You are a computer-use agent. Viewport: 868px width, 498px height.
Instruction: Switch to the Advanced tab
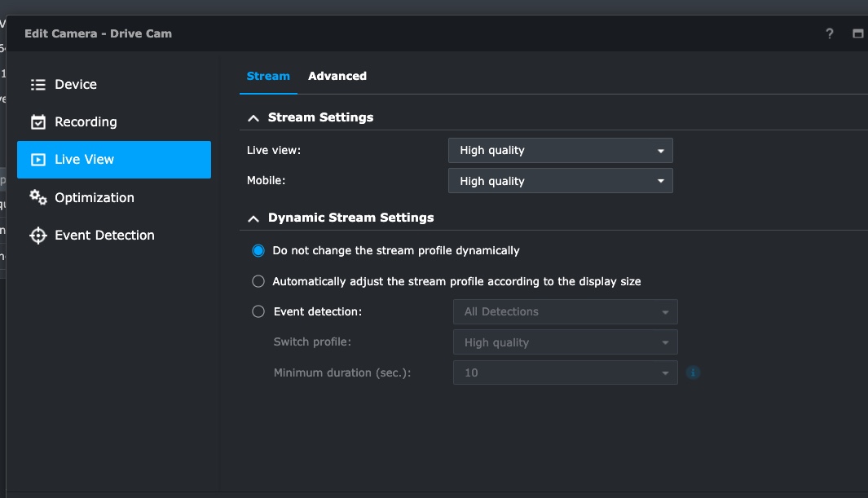click(337, 76)
